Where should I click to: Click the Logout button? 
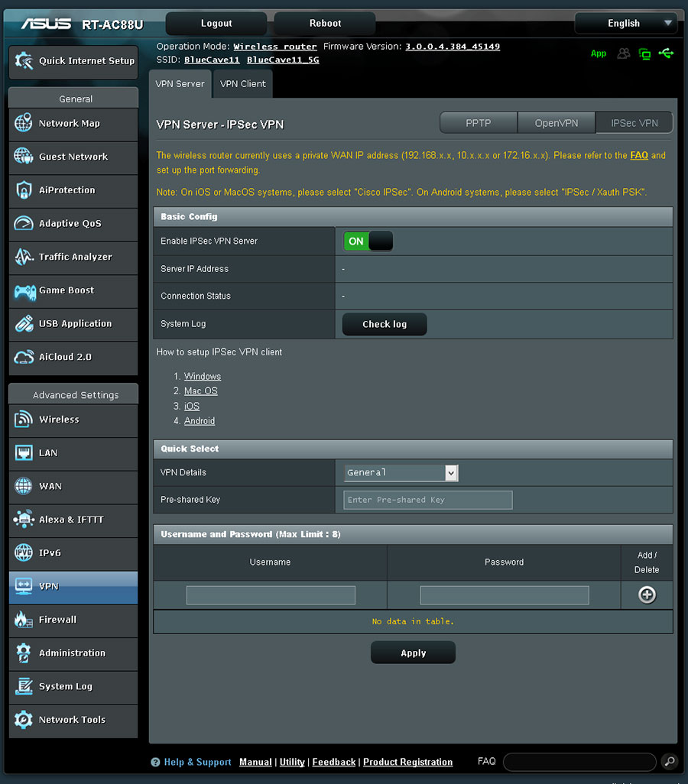(x=216, y=24)
